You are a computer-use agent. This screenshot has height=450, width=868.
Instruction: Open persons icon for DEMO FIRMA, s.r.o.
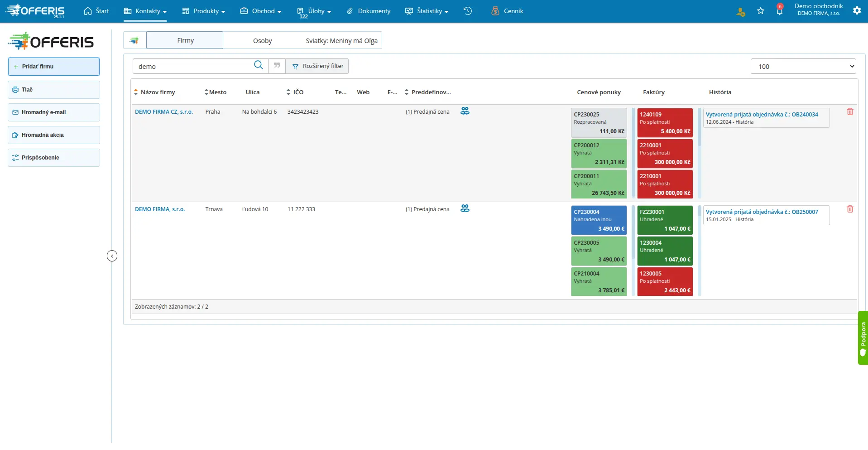tap(465, 208)
